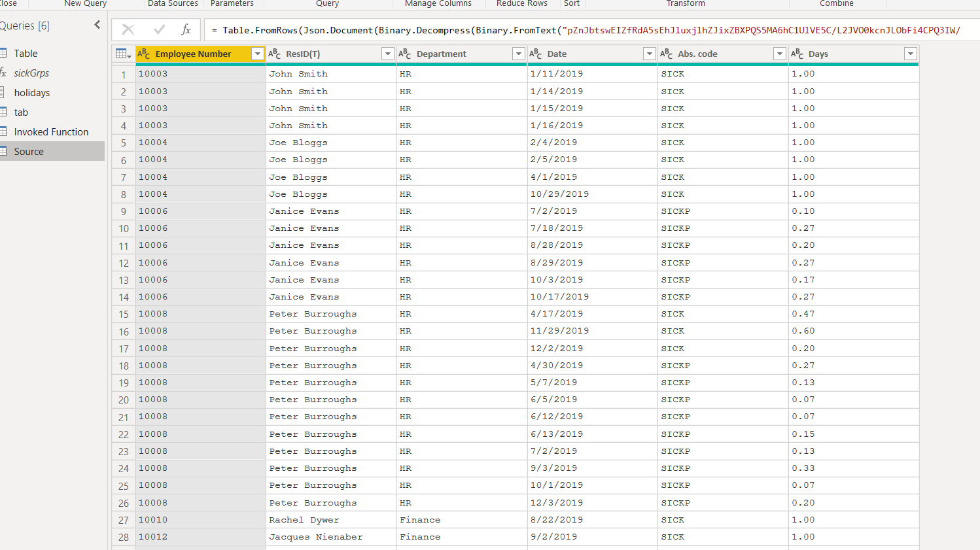Viewport: 980px width, 550px height.
Task: Click the Manage Columns ribbon group label
Action: coord(438,3)
